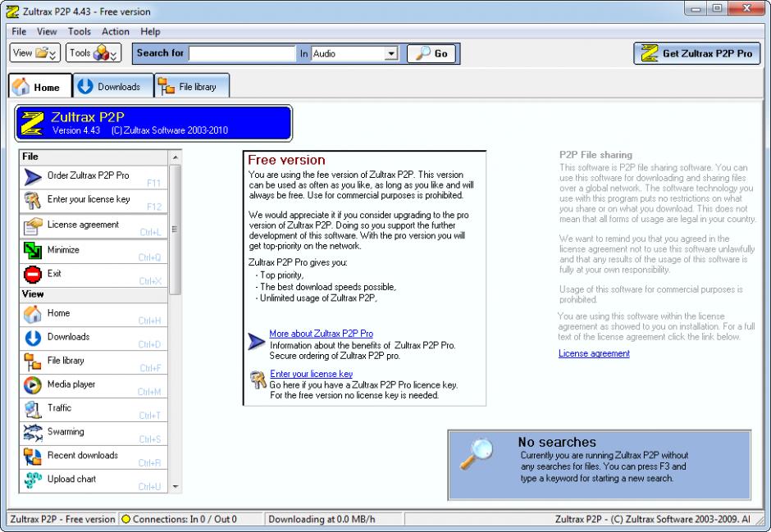Click the Order Zultrax P2P Pro arrow icon
771x532 pixels.
(x=33, y=177)
